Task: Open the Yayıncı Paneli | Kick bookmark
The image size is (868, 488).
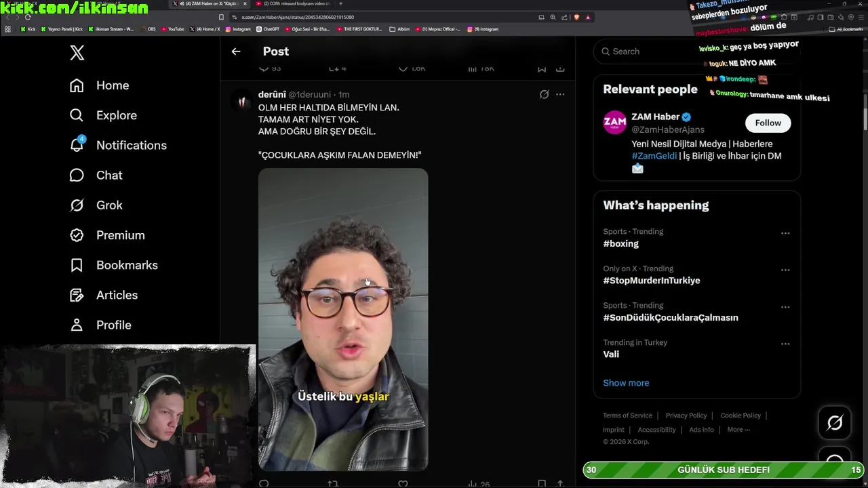Action: pos(62,29)
